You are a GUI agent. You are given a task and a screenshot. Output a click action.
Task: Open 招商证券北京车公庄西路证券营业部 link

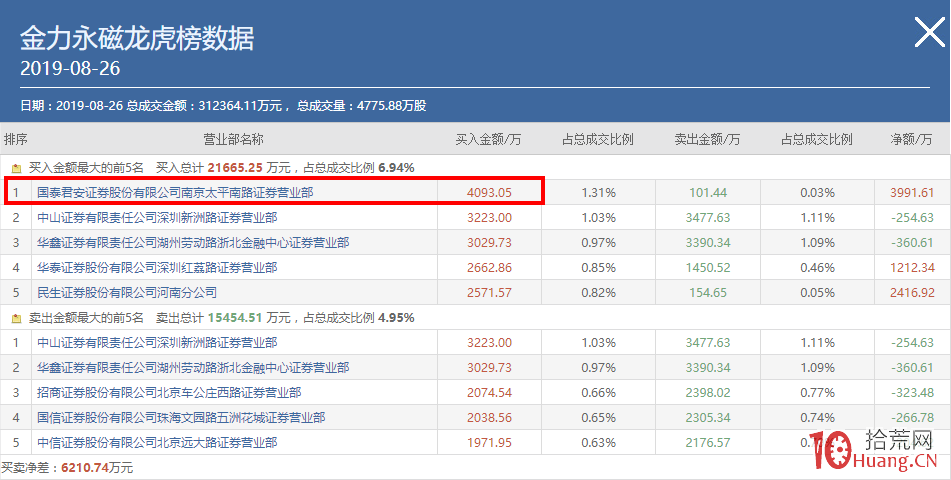coord(169,393)
